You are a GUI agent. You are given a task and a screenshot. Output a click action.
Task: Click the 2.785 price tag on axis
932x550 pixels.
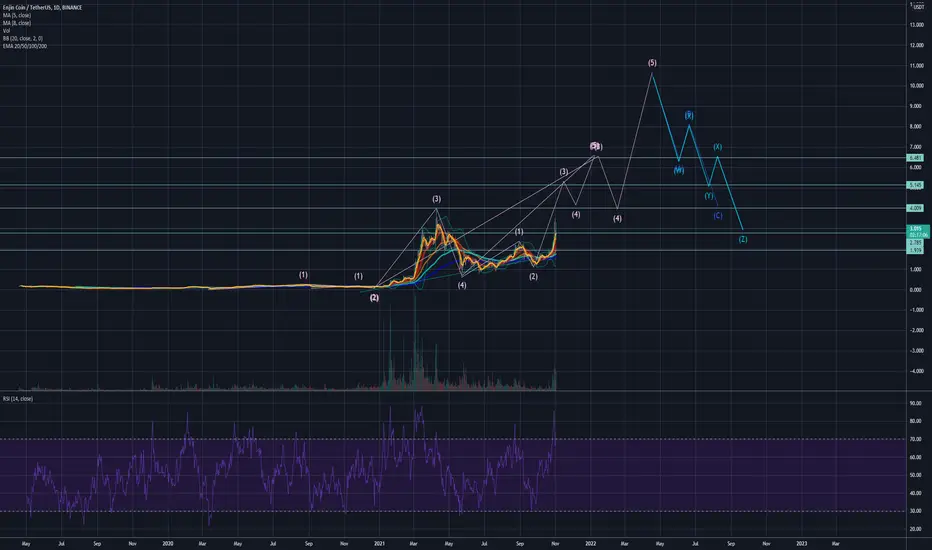tap(915, 243)
